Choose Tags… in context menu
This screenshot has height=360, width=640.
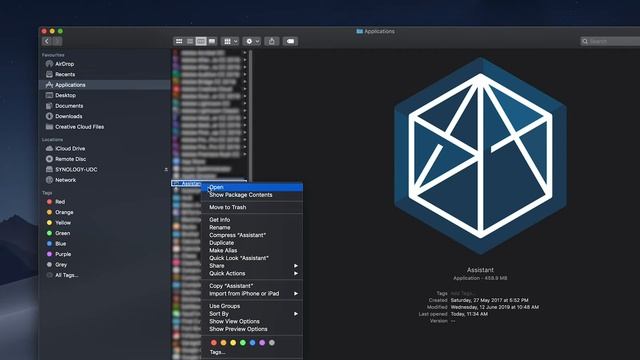coord(252,352)
